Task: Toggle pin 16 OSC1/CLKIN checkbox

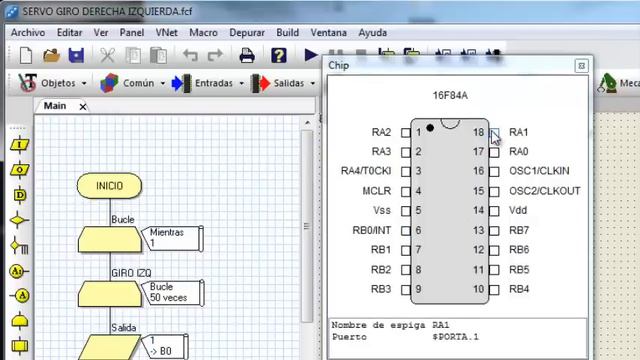Action: pyautogui.click(x=494, y=172)
